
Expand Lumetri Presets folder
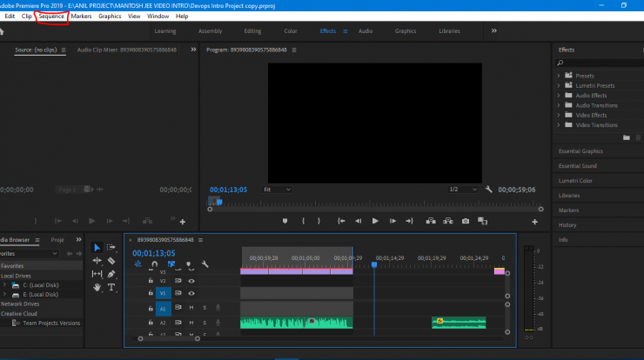559,86
